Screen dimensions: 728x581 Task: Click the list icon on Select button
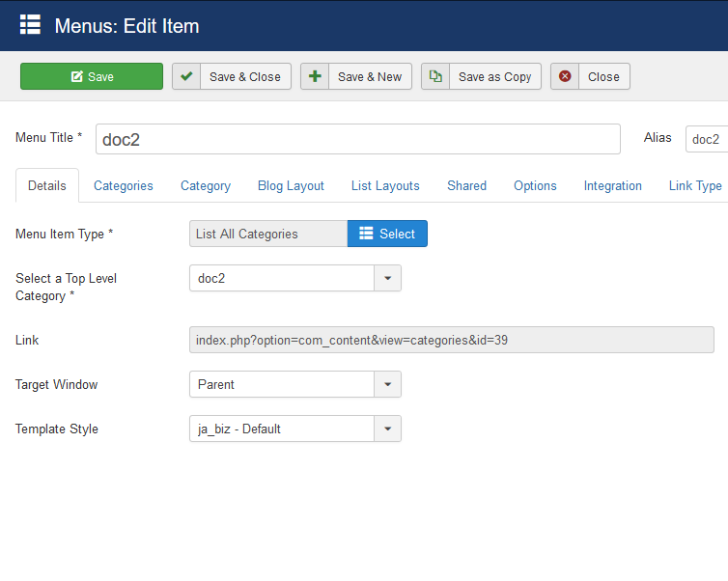(x=366, y=234)
